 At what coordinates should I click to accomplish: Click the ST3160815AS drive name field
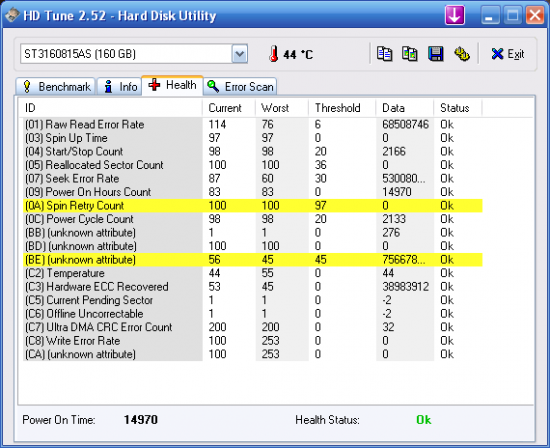[x=126, y=54]
